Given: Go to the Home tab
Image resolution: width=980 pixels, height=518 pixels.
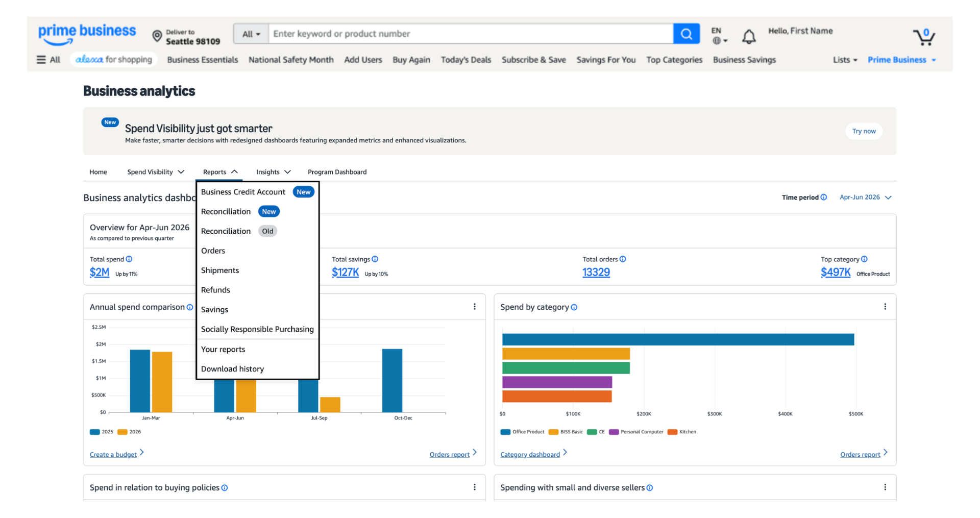Looking at the screenshot, I should (98, 172).
